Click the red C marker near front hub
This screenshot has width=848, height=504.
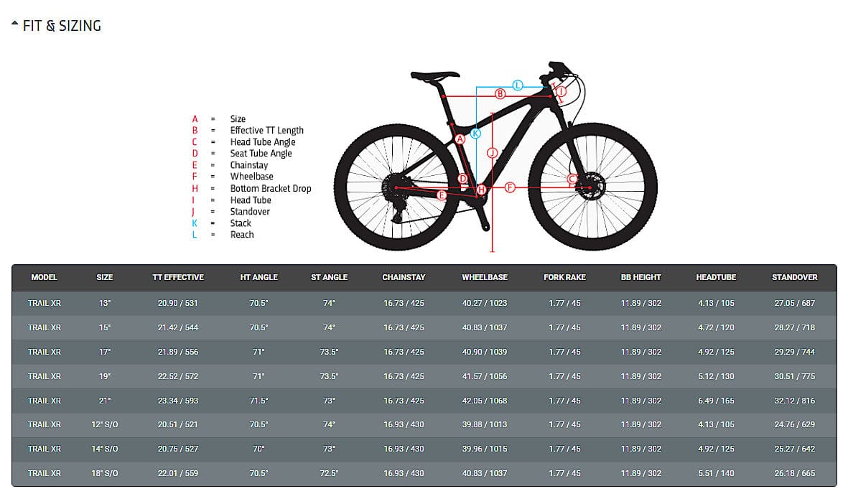pos(572,179)
